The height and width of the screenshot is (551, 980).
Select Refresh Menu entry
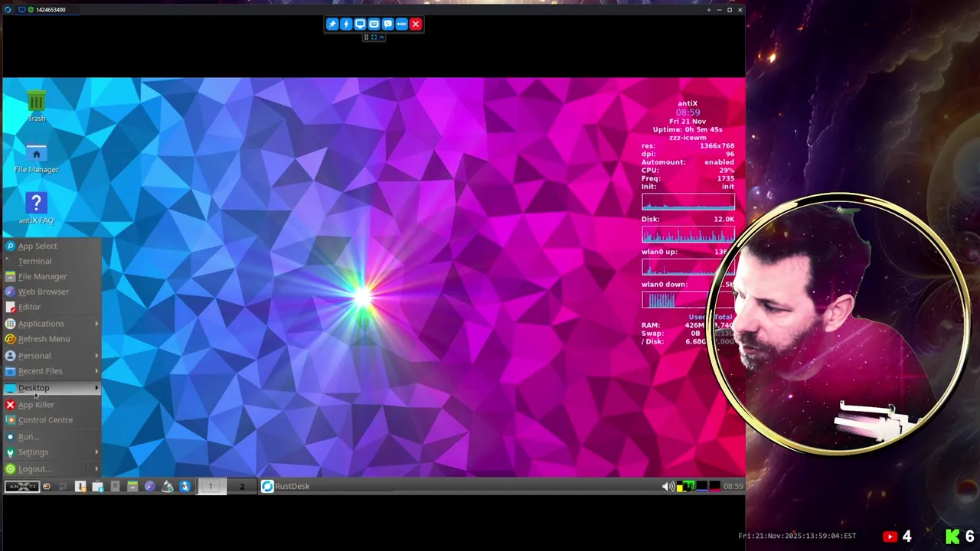51,339
